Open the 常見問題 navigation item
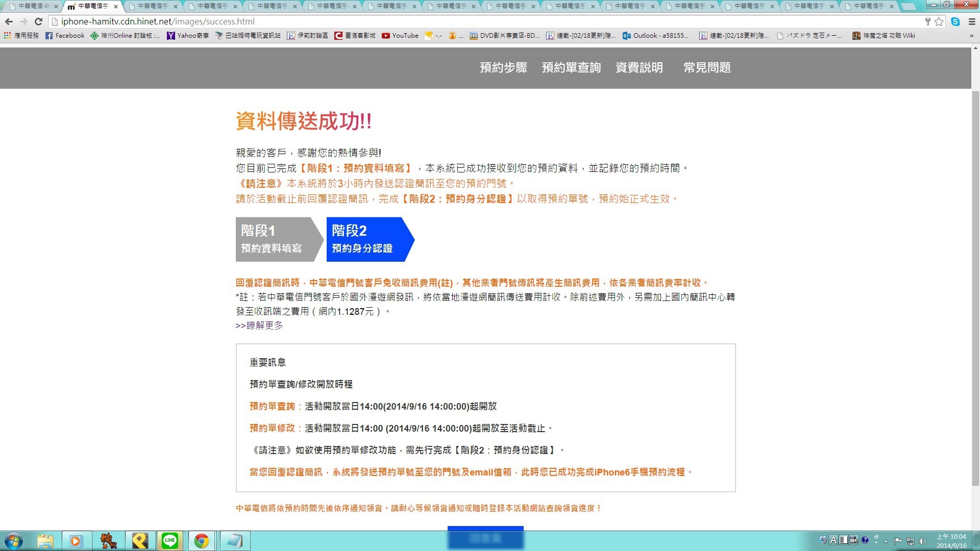Screen dimensions: 980x551 (707, 68)
